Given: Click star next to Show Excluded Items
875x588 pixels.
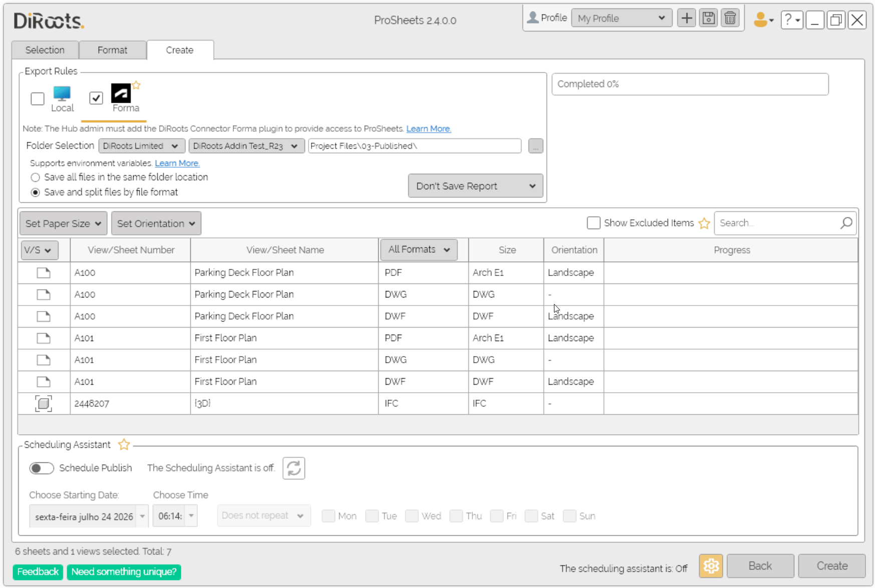Looking at the screenshot, I should 704,223.
